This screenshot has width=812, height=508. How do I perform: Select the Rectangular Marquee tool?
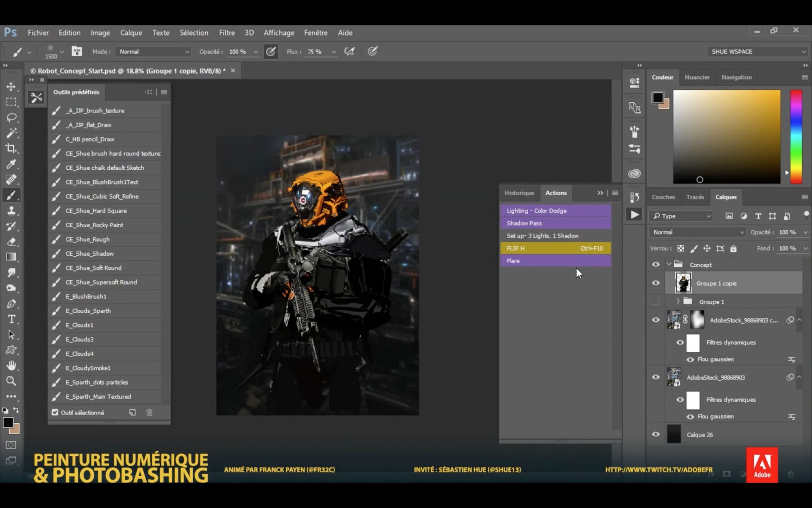click(x=11, y=102)
